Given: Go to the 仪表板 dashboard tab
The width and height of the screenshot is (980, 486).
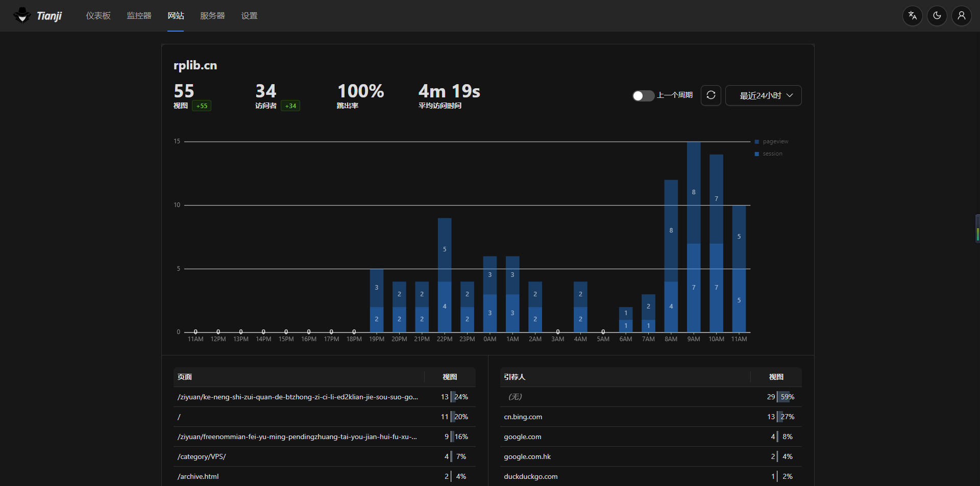Looking at the screenshot, I should pos(98,16).
